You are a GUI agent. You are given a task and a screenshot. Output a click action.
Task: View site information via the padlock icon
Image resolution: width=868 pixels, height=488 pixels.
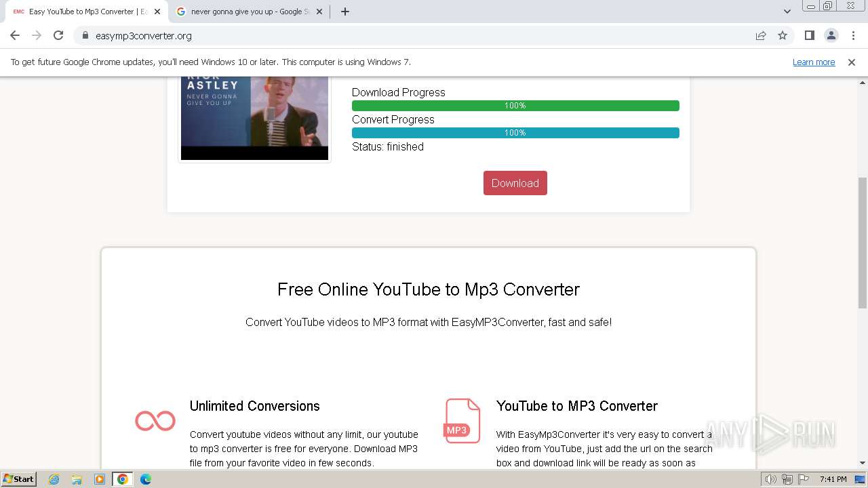coord(85,35)
